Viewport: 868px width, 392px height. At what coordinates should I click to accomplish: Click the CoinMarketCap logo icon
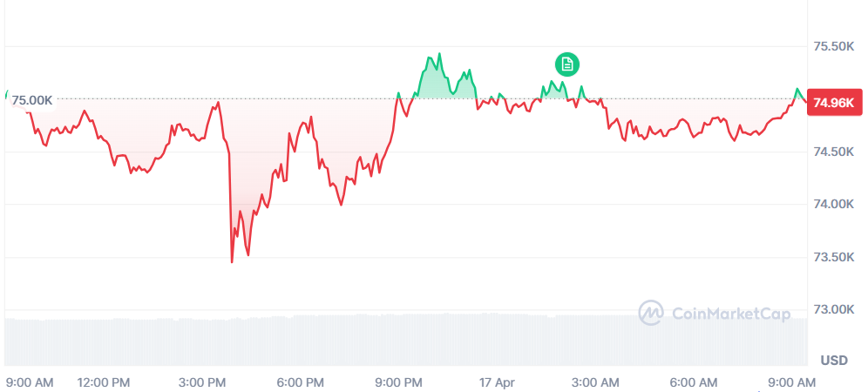coord(651,314)
